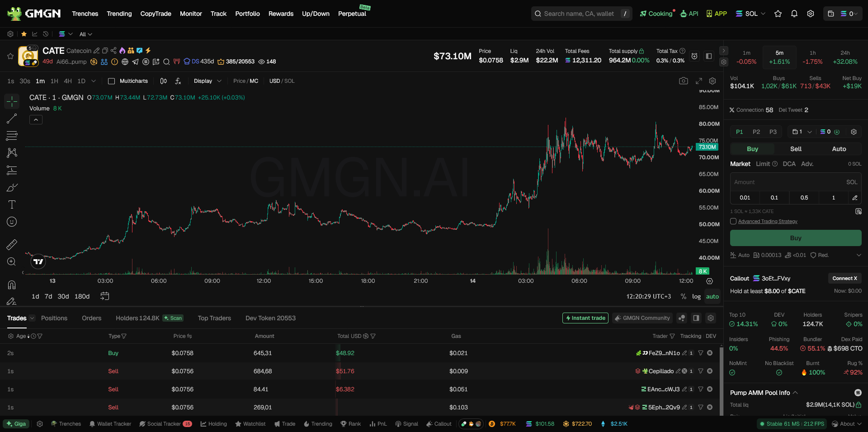The width and height of the screenshot is (868, 432).
Task: Collapse the Pump AMM Pool Info section
Action: tap(795, 393)
